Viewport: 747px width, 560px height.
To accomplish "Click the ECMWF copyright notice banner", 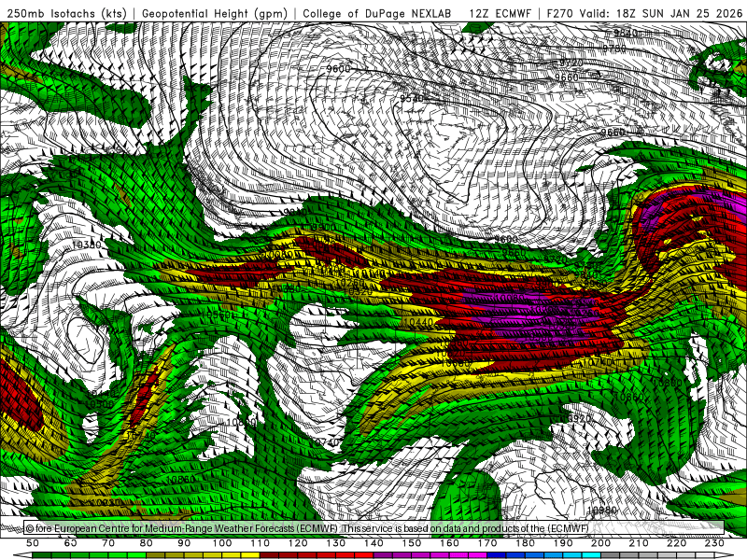I will [x=374, y=528].
